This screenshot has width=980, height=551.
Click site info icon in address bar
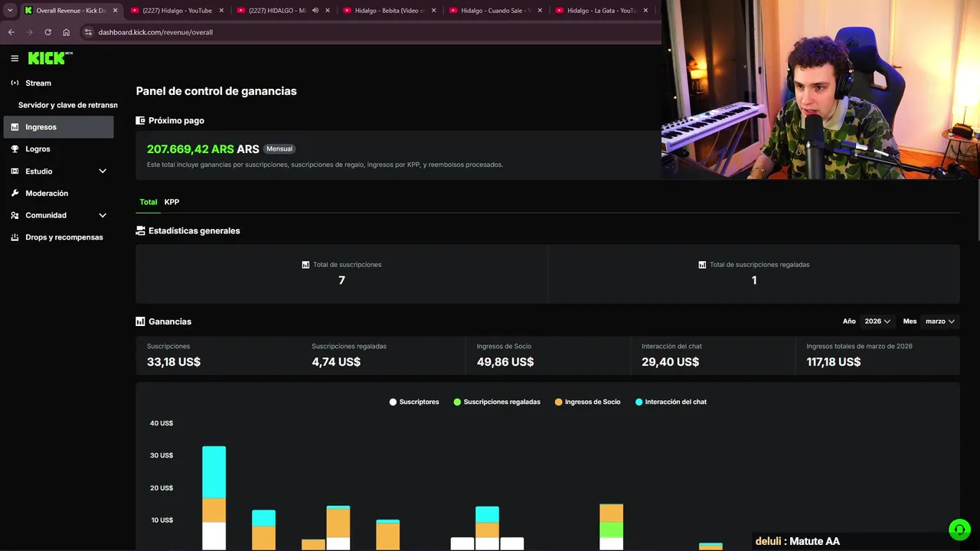pos(88,32)
